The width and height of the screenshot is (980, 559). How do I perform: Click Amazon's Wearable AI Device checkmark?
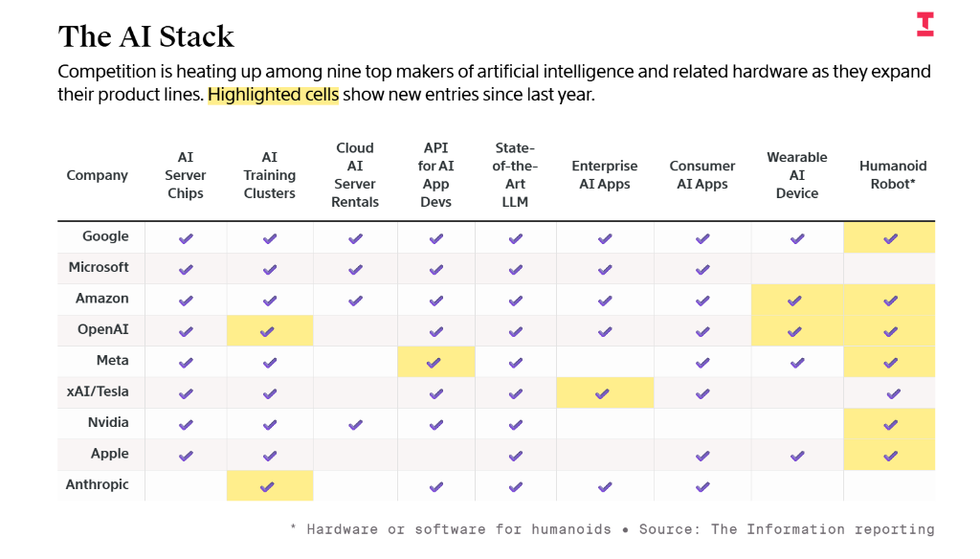pos(795,301)
